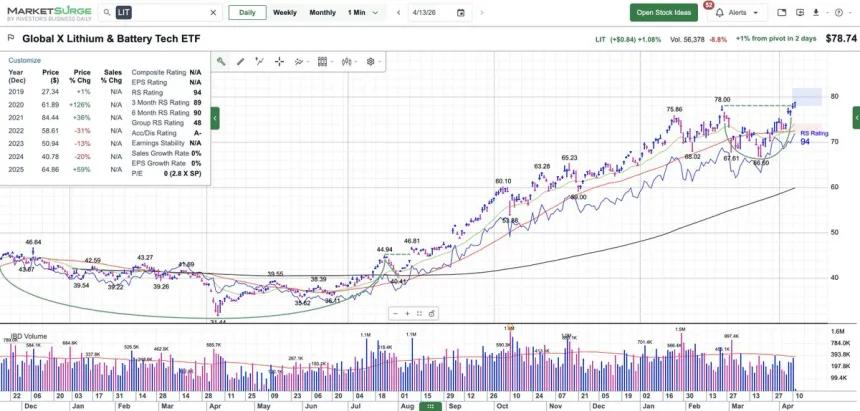This screenshot has height=411, width=860.
Task: Click the +1% from pivot in 2 days text
Action: pos(776,39)
